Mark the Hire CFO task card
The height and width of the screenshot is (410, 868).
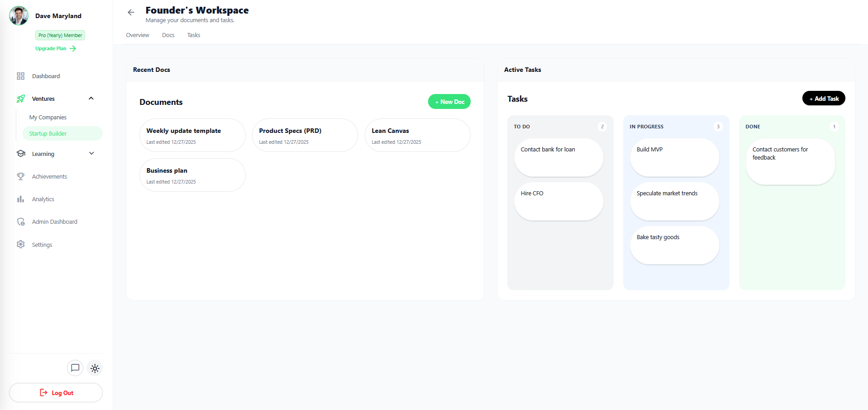(x=558, y=202)
